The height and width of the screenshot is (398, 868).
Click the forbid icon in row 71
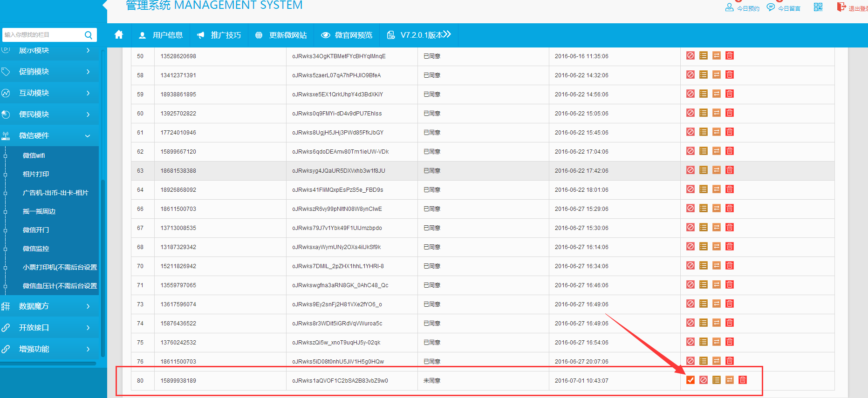[x=690, y=284]
